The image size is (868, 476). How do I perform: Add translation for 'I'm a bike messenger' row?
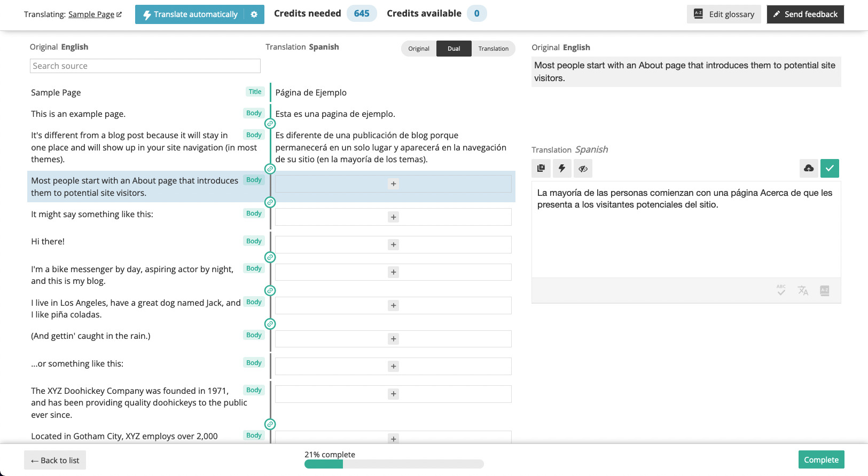click(393, 272)
